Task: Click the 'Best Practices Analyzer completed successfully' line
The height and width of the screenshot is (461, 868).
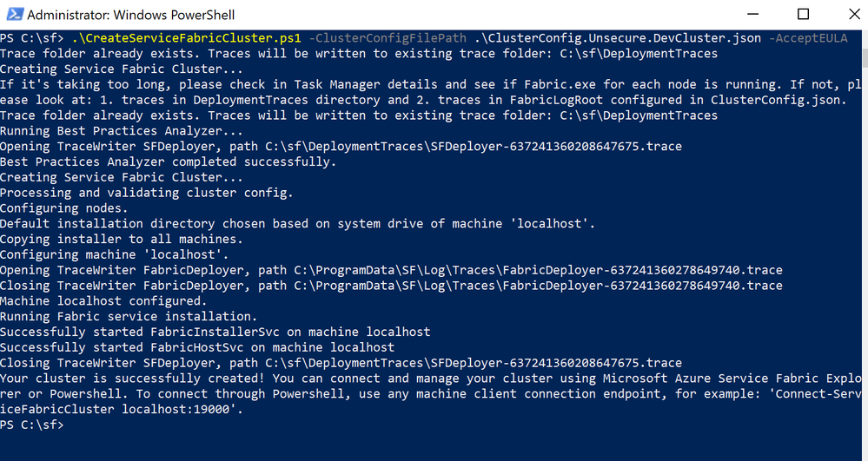Action: click(169, 162)
